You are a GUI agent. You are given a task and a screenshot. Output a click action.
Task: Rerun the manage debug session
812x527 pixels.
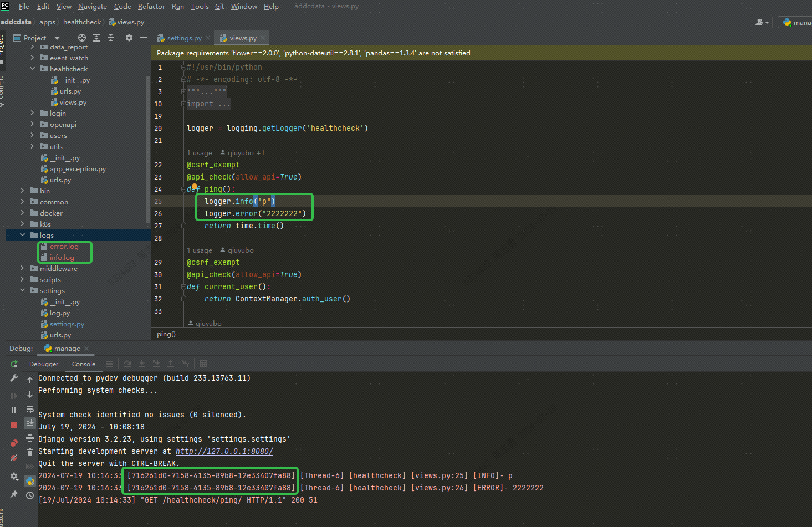[14, 364]
